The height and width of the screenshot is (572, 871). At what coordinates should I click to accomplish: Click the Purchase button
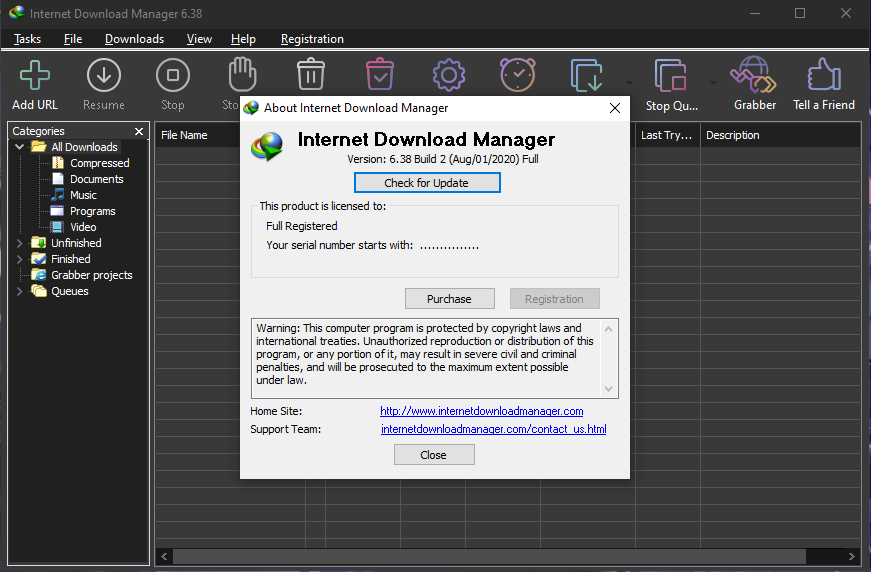(449, 299)
